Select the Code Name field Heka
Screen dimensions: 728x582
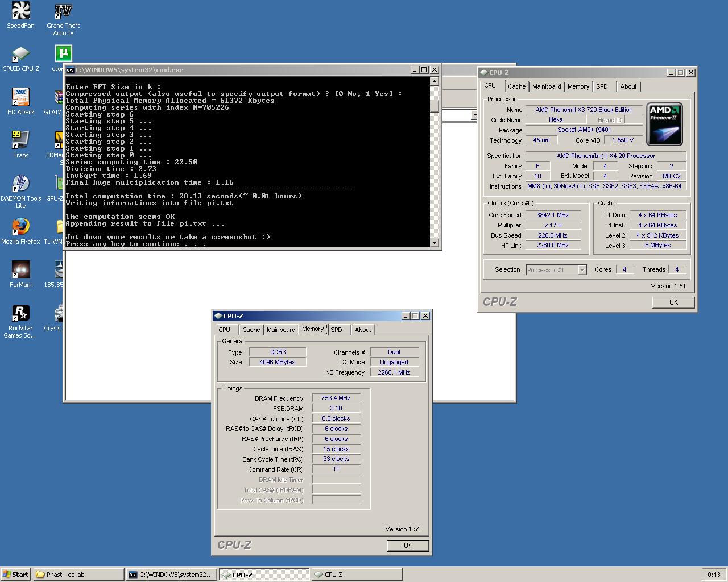[556, 119]
